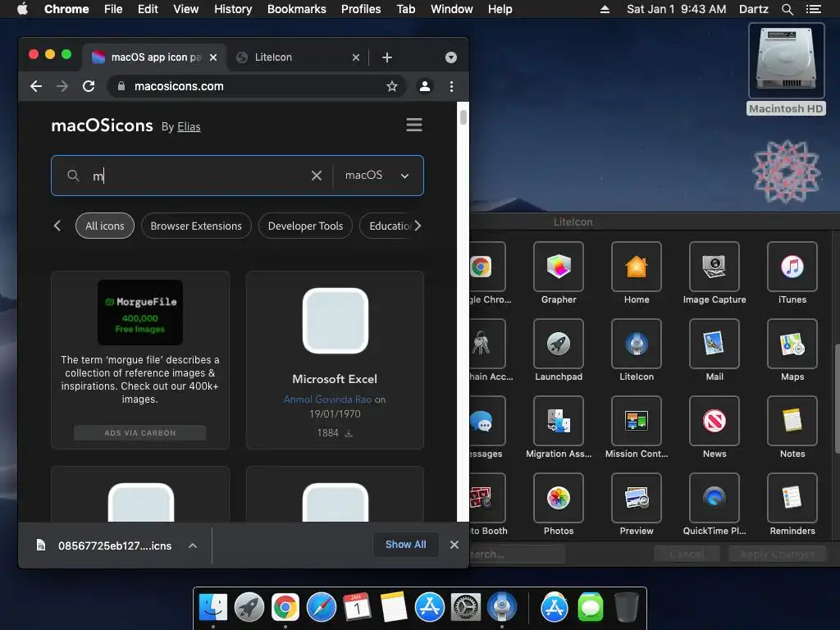This screenshot has width=840, height=630.
Task: Expand options for downloaded icns file
Action: coord(193,546)
